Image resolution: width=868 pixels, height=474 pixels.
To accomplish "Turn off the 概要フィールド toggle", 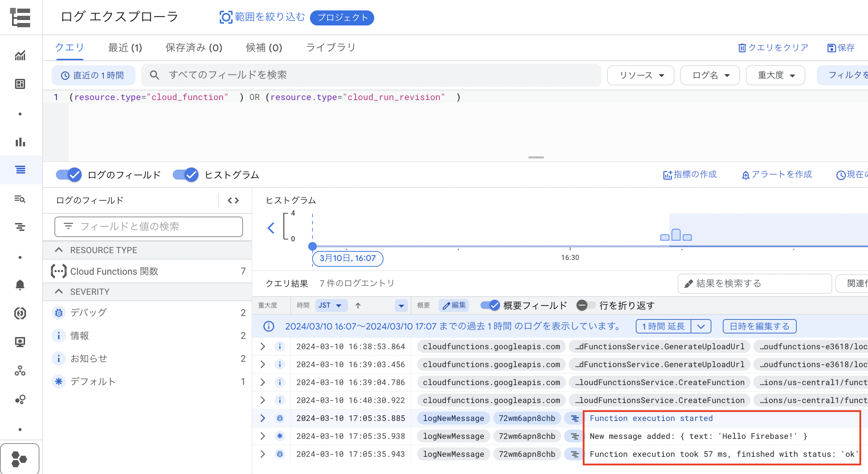I will 490,305.
